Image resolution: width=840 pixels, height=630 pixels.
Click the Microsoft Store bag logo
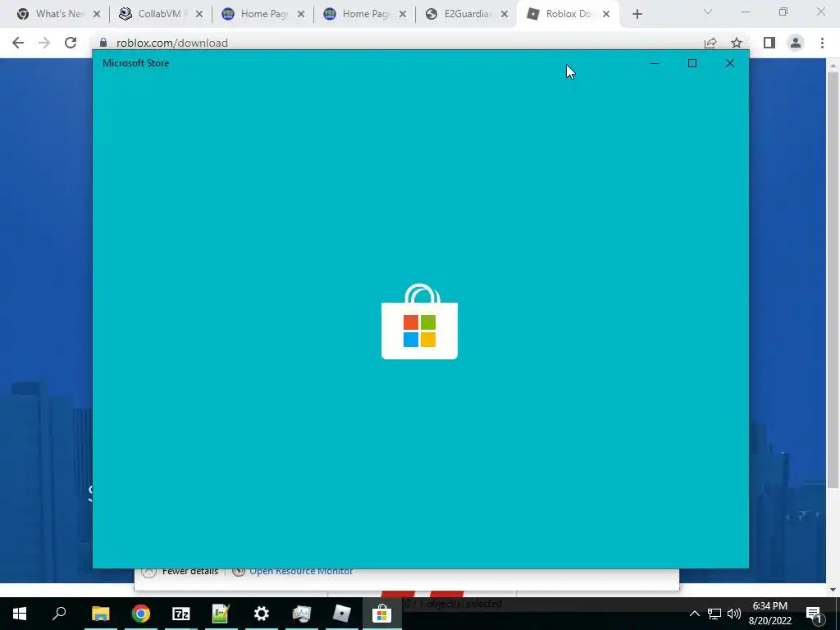tap(419, 322)
